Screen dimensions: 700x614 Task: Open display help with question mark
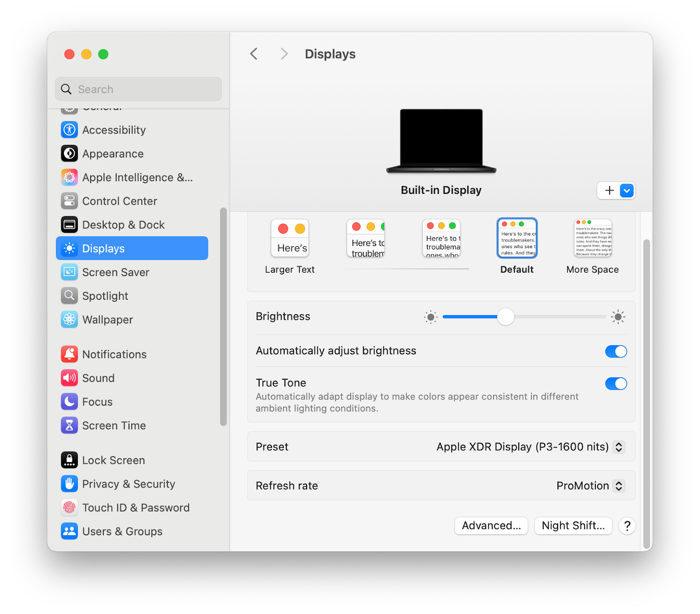click(627, 526)
